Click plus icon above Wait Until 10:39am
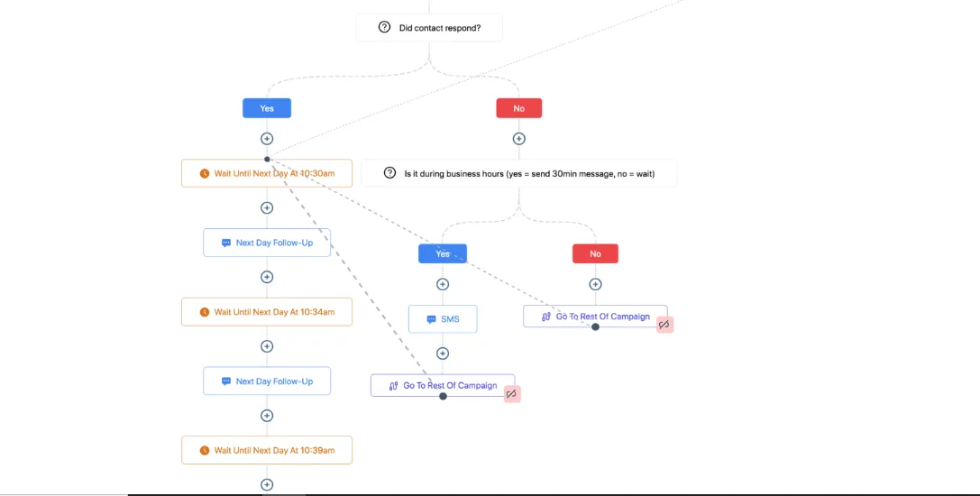This screenshot has height=496, width=980. [x=267, y=416]
